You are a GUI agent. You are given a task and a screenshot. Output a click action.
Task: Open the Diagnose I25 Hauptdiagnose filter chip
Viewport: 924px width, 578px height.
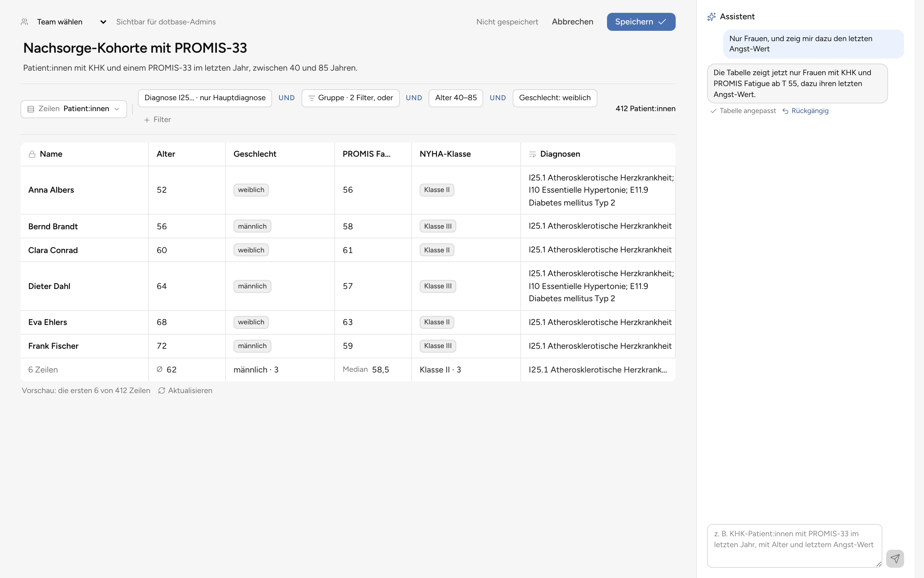pyautogui.click(x=205, y=98)
